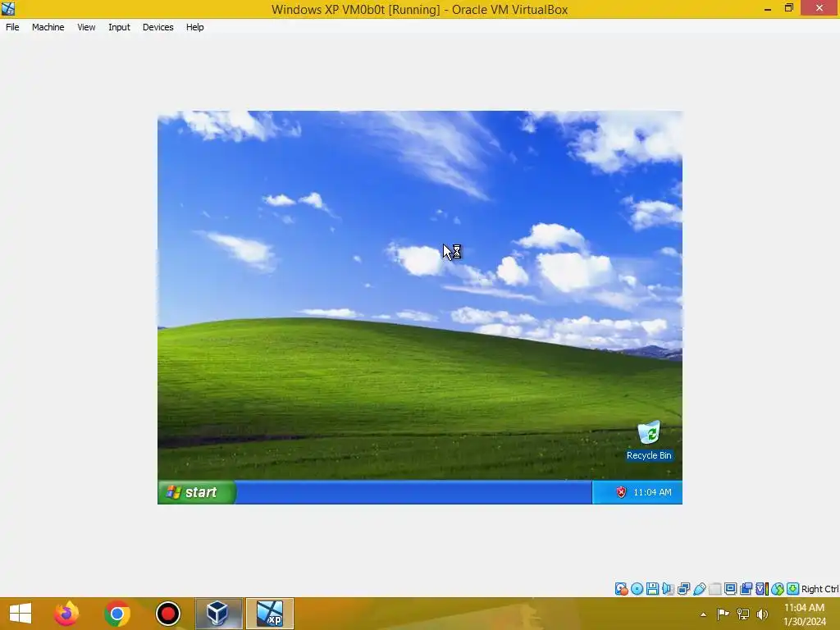This screenshot has height=630, width=840.
Task: Open the Machine menu
Action: tap(48, 27)
